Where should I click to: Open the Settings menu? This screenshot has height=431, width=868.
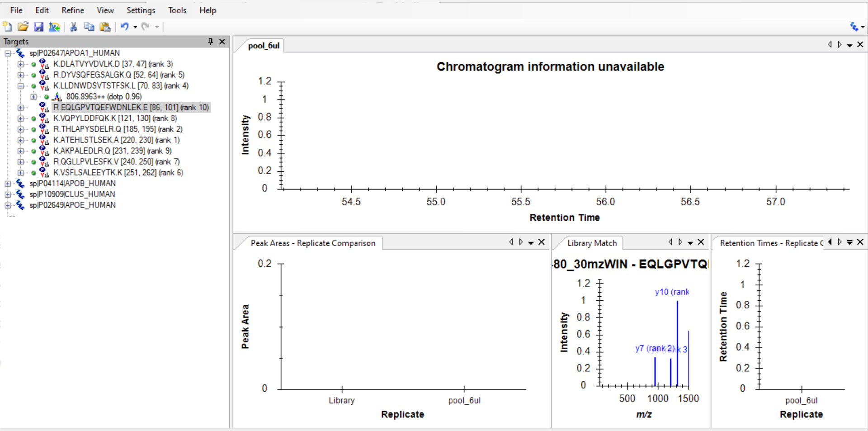[x=141, y=10]
